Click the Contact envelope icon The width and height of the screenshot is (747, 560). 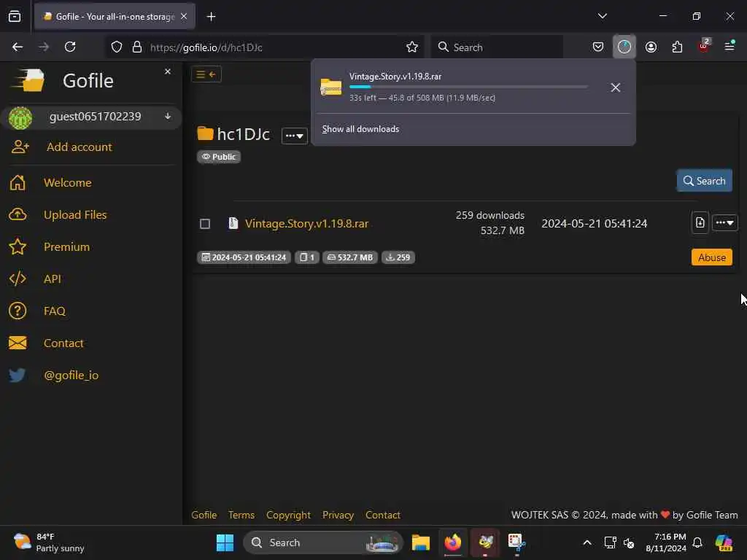coord(18,343)
